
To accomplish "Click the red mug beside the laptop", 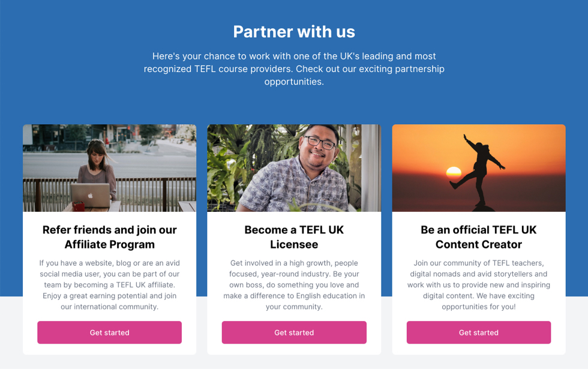I will (79, 206).
